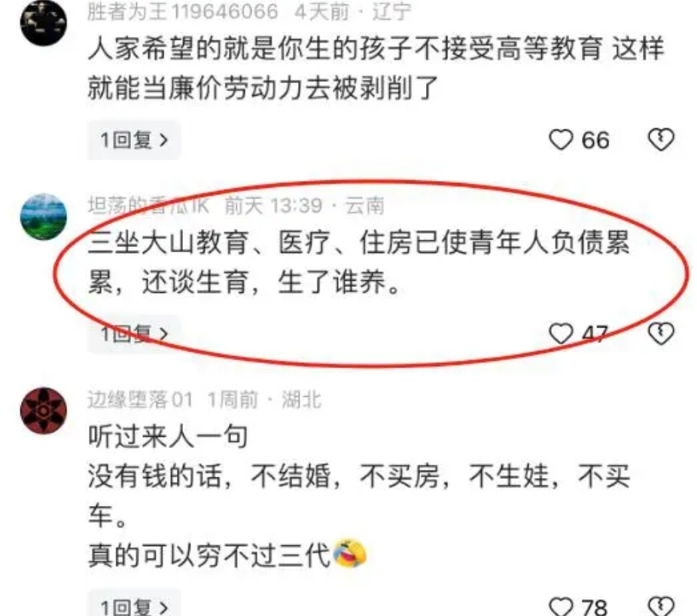Viewport: 697px width, 616px height.
Task: Open profile via username 胜者为王119646066
Action: pyautogui.click(x=183, y=11)
